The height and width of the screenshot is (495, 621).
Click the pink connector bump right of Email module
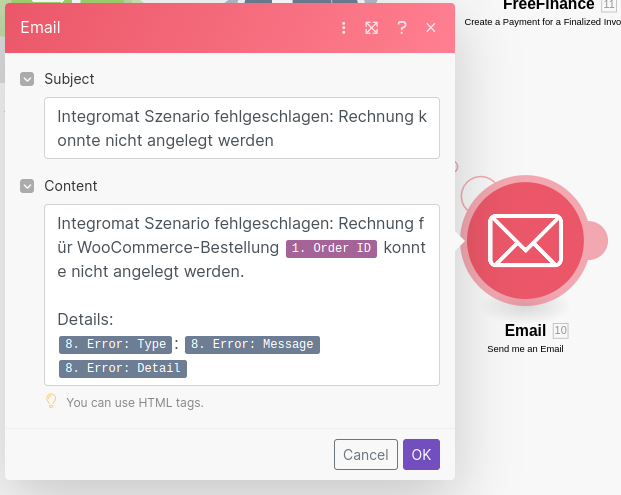coord(596,240)
